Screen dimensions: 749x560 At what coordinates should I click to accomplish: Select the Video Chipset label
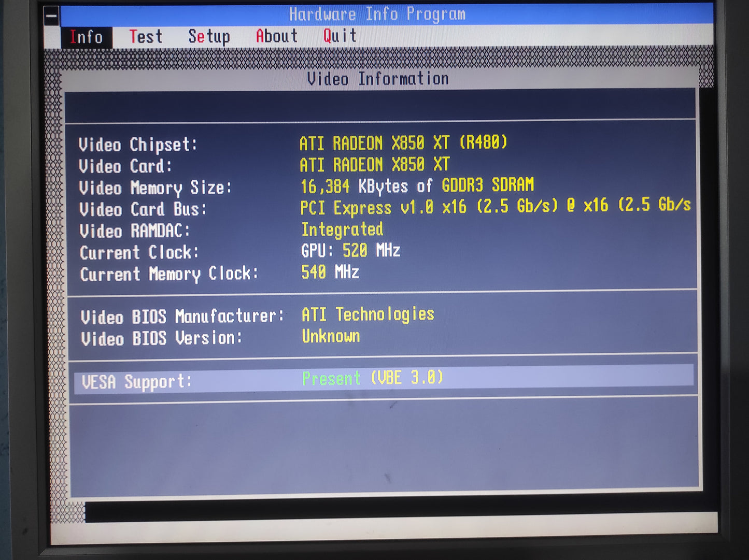point(138,145)
